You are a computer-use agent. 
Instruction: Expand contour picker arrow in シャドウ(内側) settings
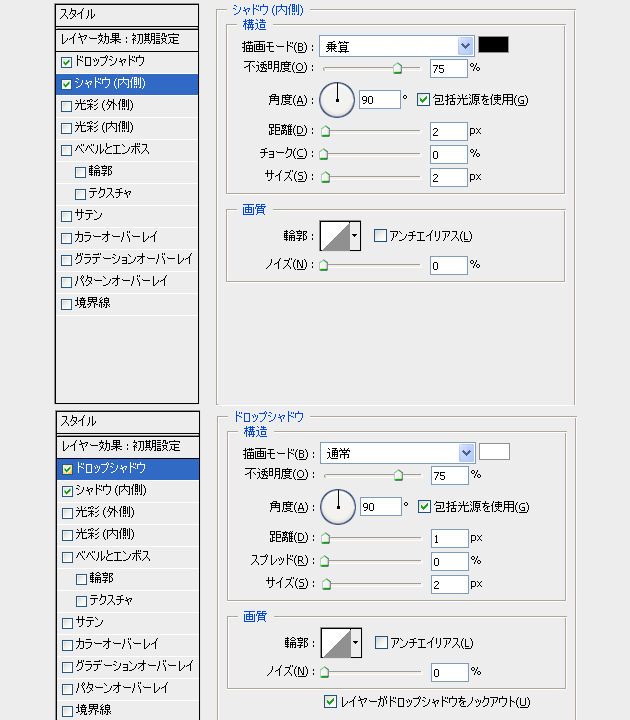click(355, 236)
